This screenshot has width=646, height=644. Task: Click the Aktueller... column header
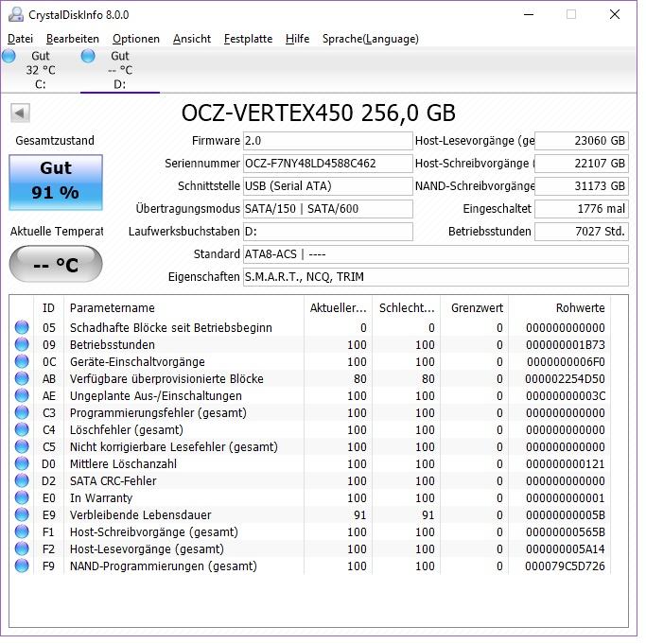pos(338,308)
